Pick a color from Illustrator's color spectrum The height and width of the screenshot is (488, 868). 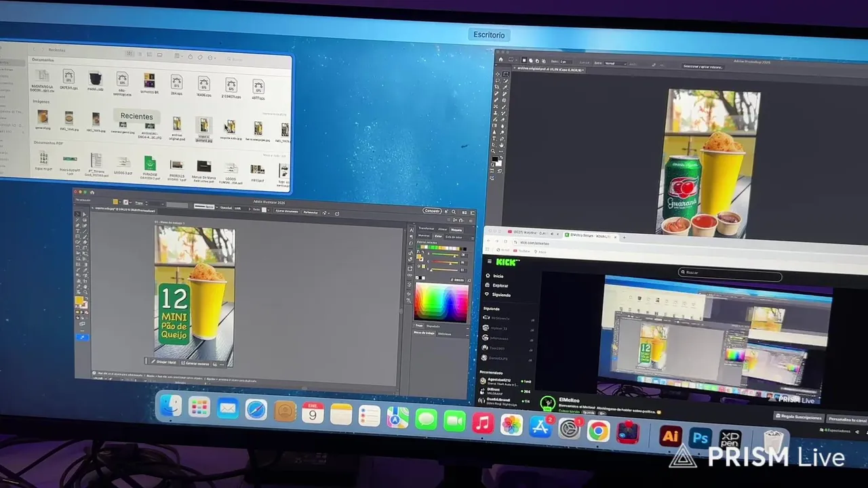(x=441, y=302)
